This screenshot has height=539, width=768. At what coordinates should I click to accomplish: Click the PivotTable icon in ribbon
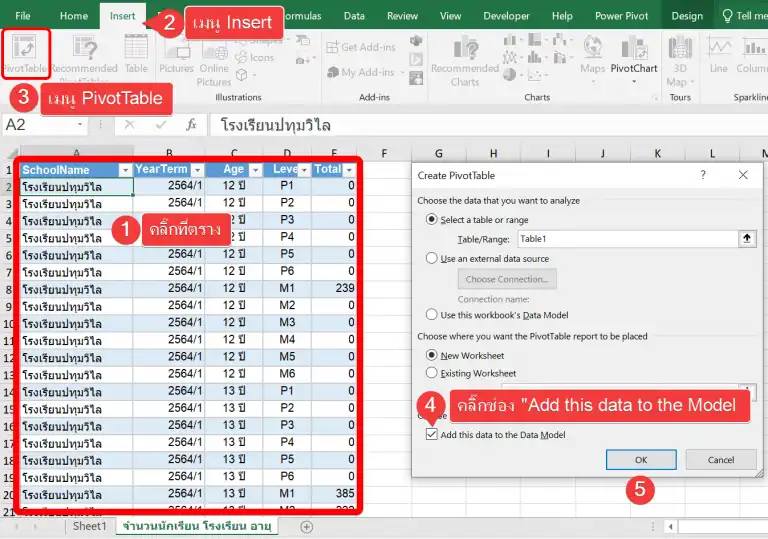click(24, 53)
